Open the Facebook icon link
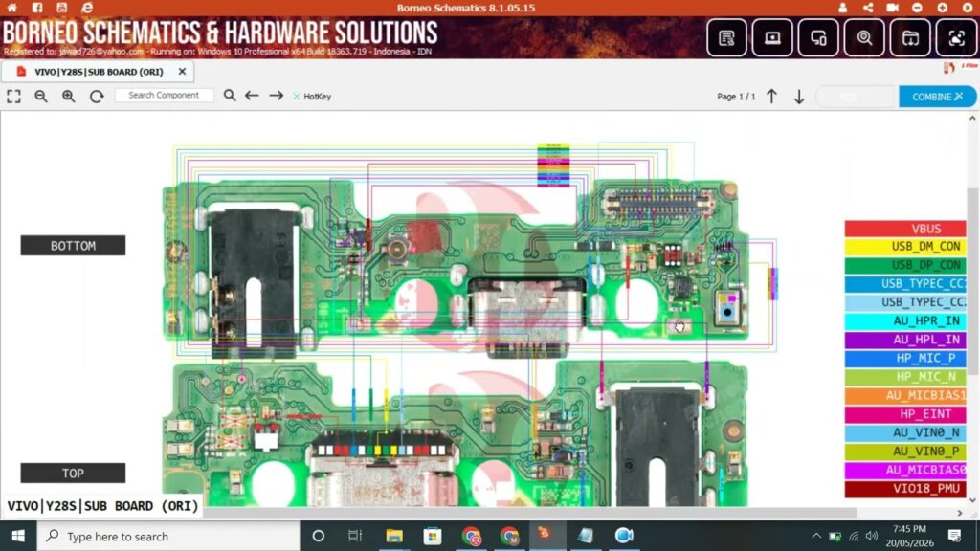Screen dimensions: 980x551 [37, 8]
